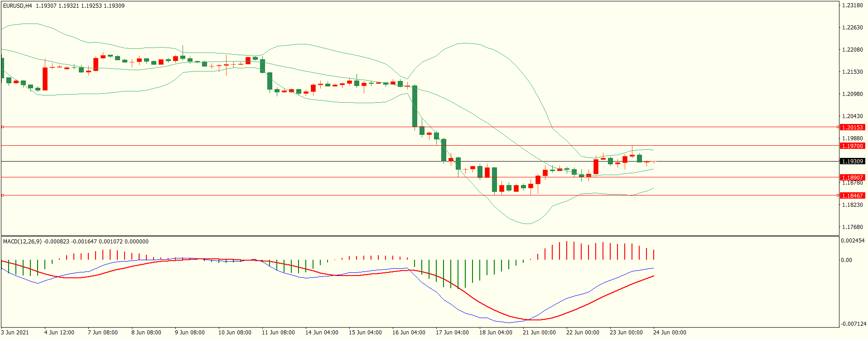Click the large green candle from 16 Jun
The height and width of the screenshot is (338, 868).
tap(415, 106)
